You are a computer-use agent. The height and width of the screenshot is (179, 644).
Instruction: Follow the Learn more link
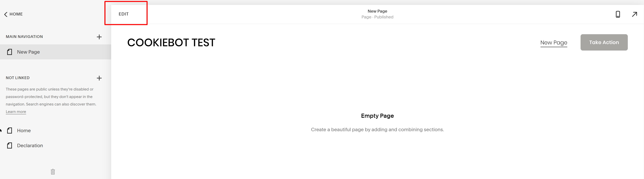click(x=16, y=112)
